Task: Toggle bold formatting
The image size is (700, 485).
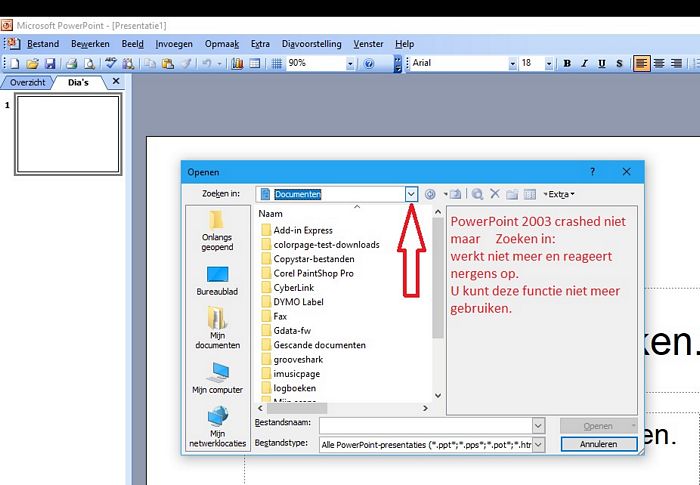Action: (x=567, y=63)
